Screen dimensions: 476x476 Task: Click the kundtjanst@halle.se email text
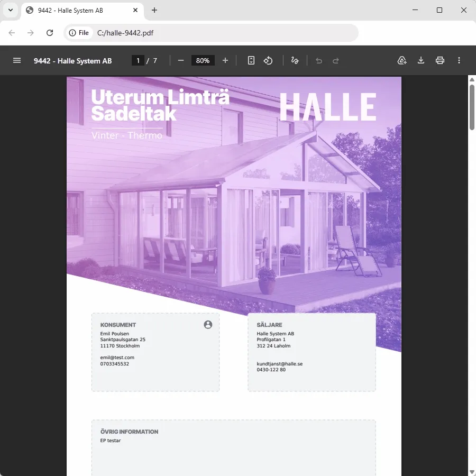pos(280,364)
